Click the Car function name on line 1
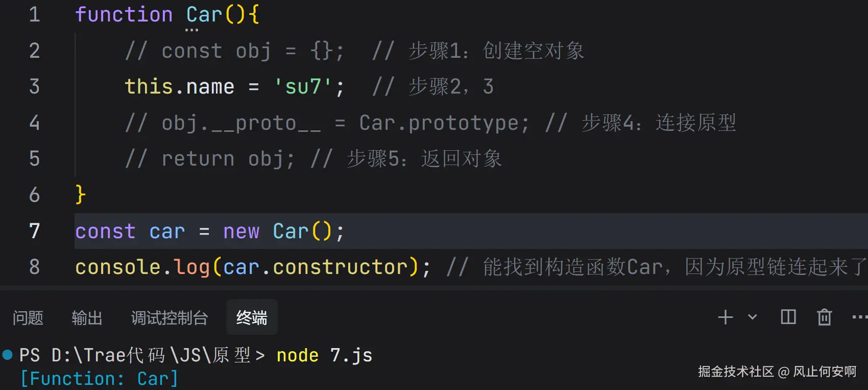This screenshot has height=390, width=868. coord(204,15)
